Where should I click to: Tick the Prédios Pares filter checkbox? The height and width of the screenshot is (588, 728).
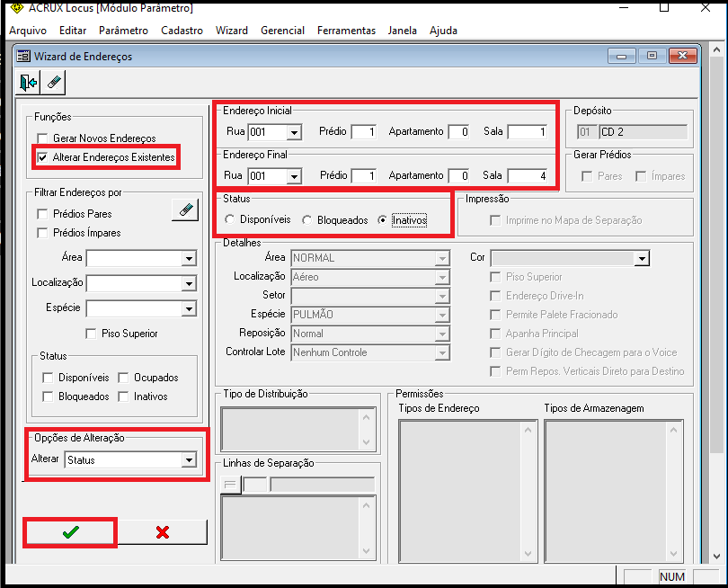pos(42,214)
